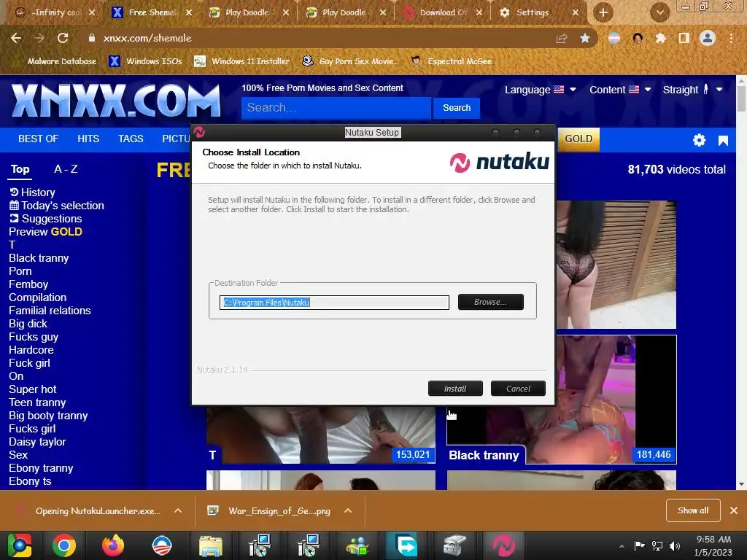Open the Chrome three-dot menu
Screen dimensions: 747x560
pos(731,38)
